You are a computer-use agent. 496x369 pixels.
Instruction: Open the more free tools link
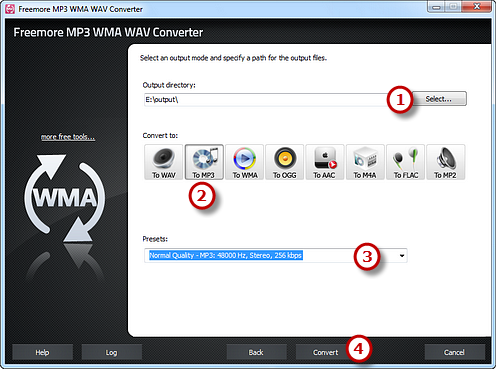pyautogui.click(x=68, y=137)
